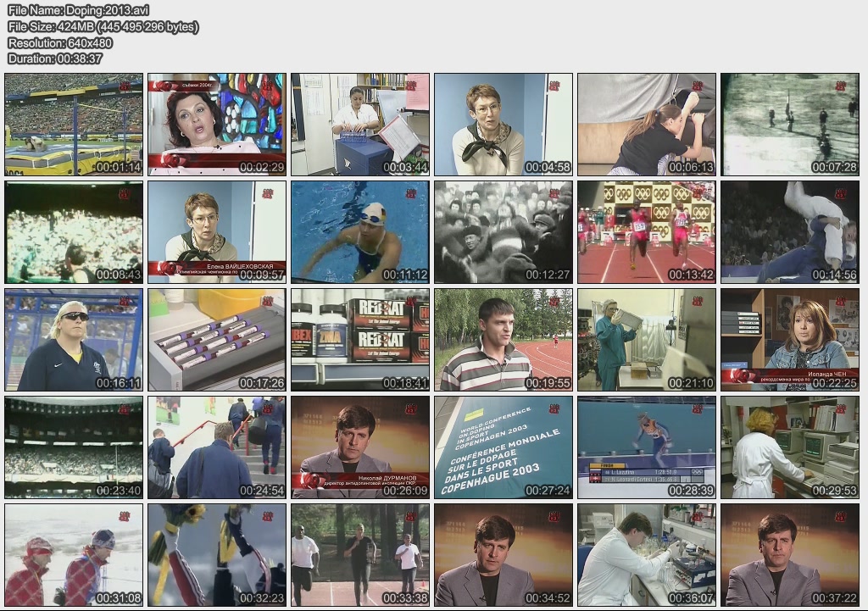Click the speed skater frame at 00:28:39
868x611 pixels.
coord(647,447)
